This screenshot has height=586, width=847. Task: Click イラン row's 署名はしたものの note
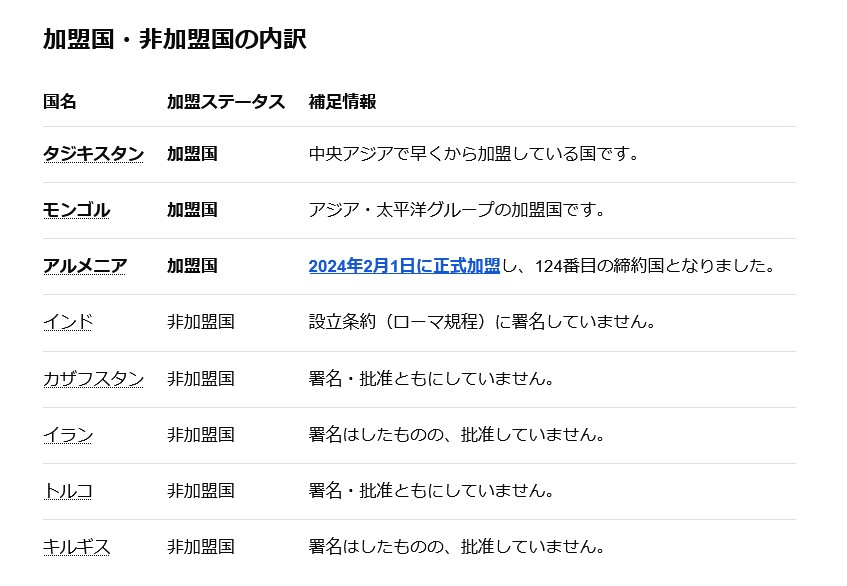pyautogui.click(x=456, y=435)
